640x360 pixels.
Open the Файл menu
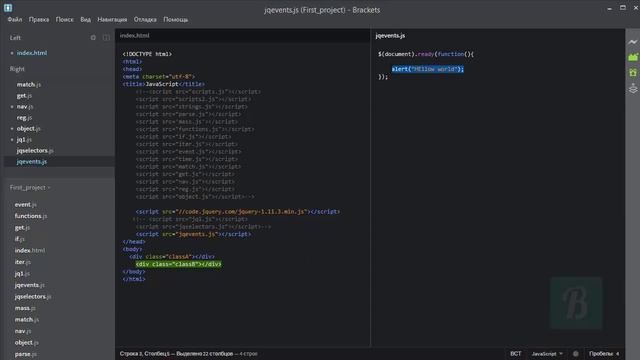15,19
